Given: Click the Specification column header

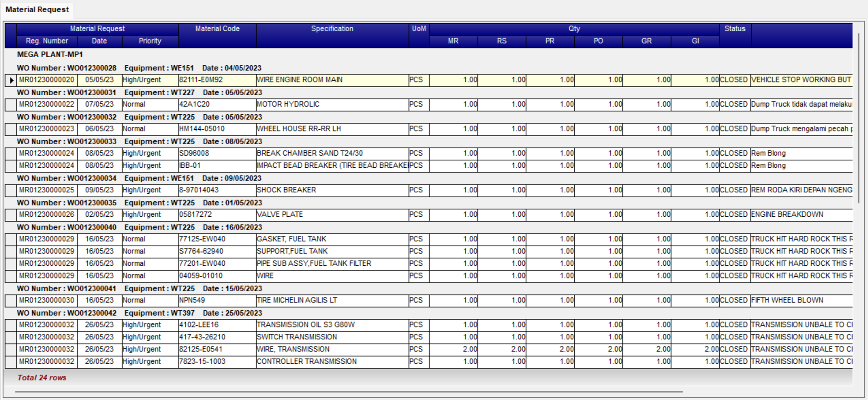Looking at the screenshot, I should coord(332,29).
